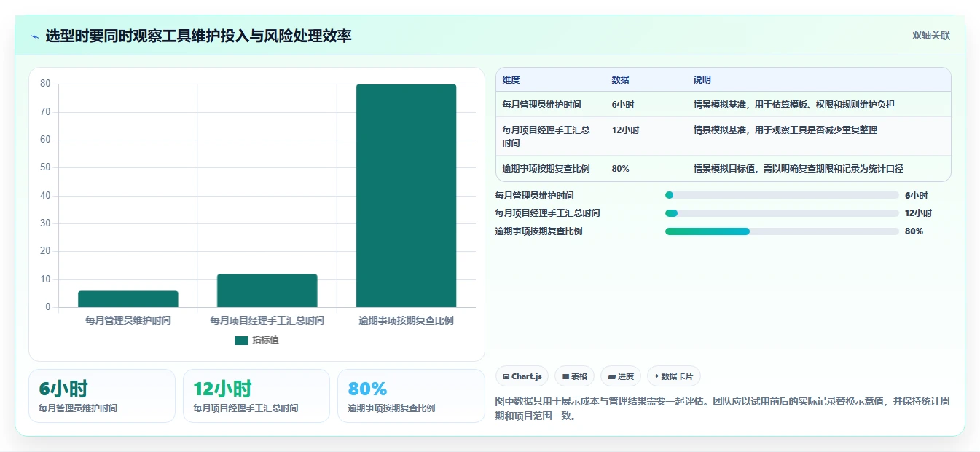Image resolution: width=980 pixels, height=452 pixels.
Task: Click the tall bar for 逾期事项按期复查比例
Action: (406, 196)
